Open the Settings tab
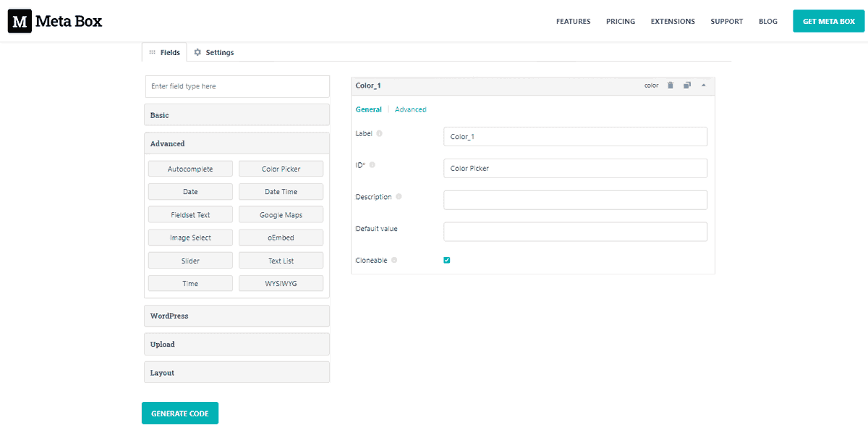Viewport: 868px width, 433px height. 214,52
